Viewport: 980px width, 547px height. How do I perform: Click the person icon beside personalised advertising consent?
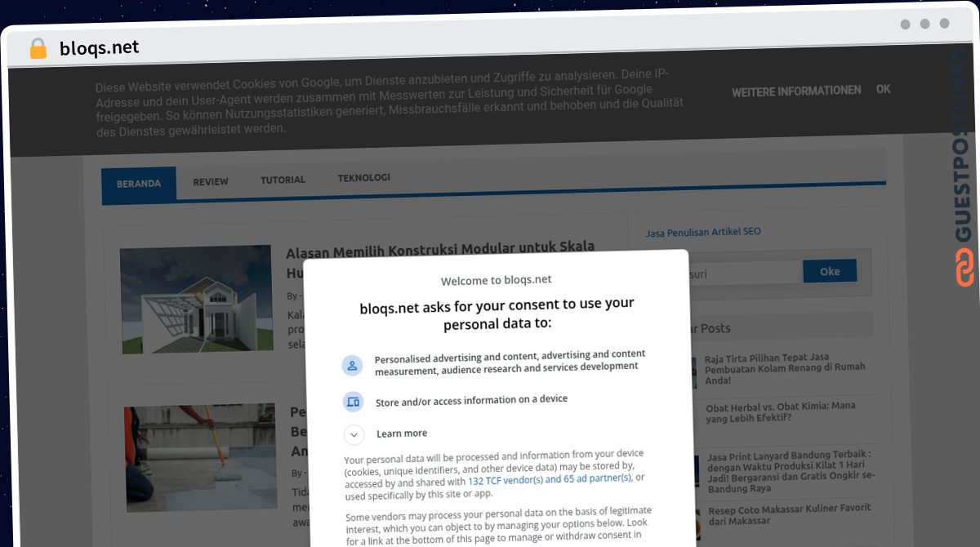pos(352,364)
